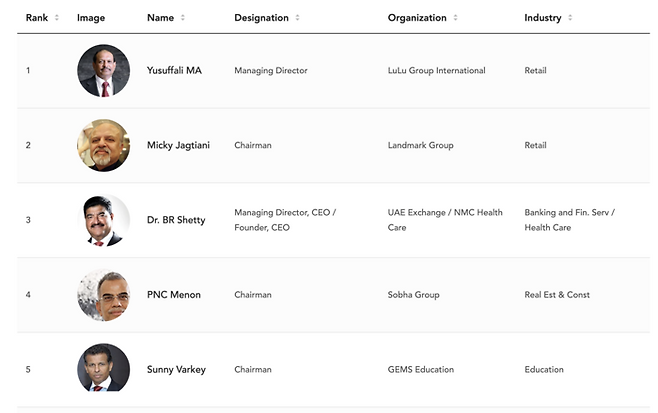
Task: Click Sobha Group organization text
Action: (413, 295)
